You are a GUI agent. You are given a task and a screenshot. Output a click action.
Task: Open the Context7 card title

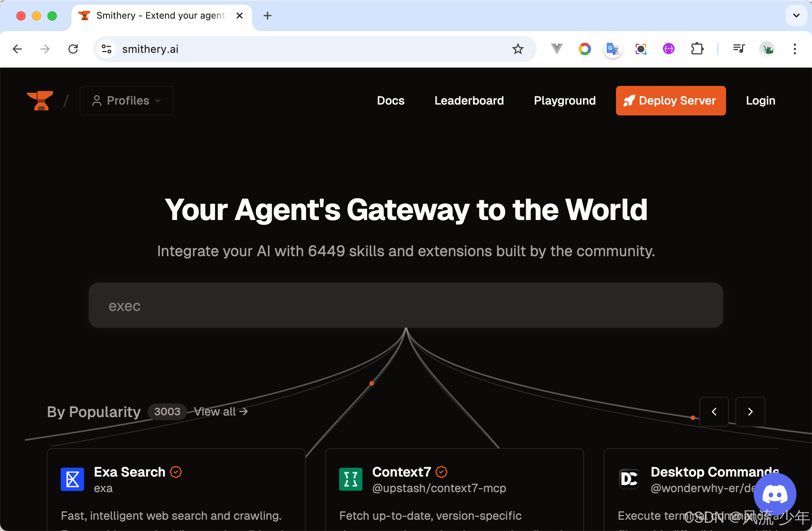[x=402, y=472]
